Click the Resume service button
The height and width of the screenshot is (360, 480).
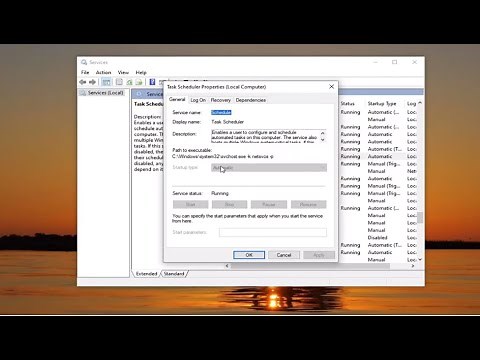pyautogui.click(x=308, y=204)
